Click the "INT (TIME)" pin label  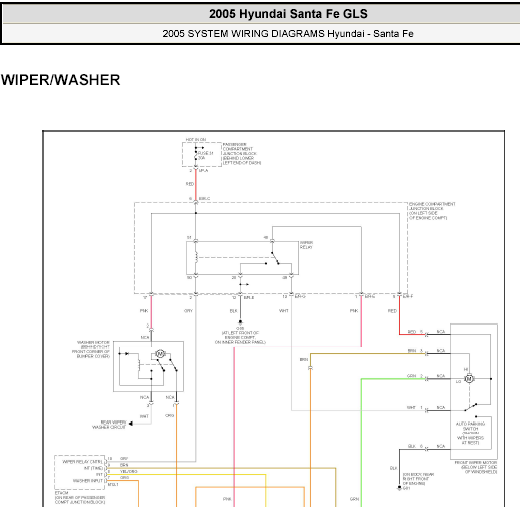(x=93, y=468)
